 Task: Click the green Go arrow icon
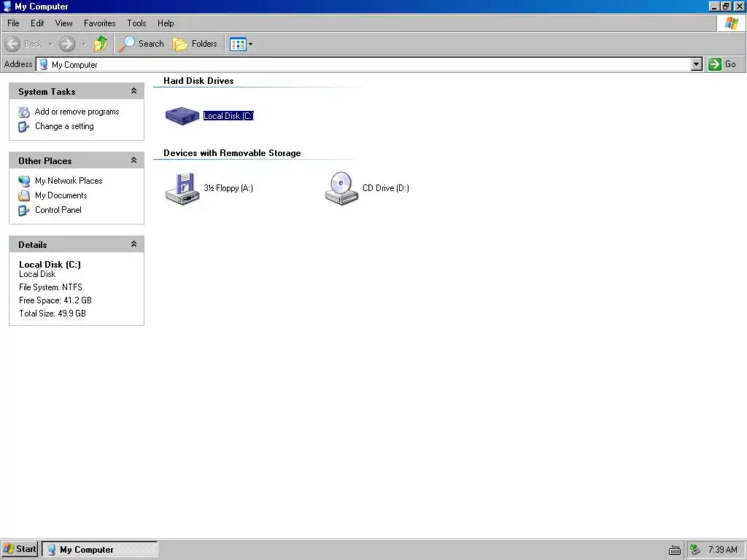coord(715,64)
